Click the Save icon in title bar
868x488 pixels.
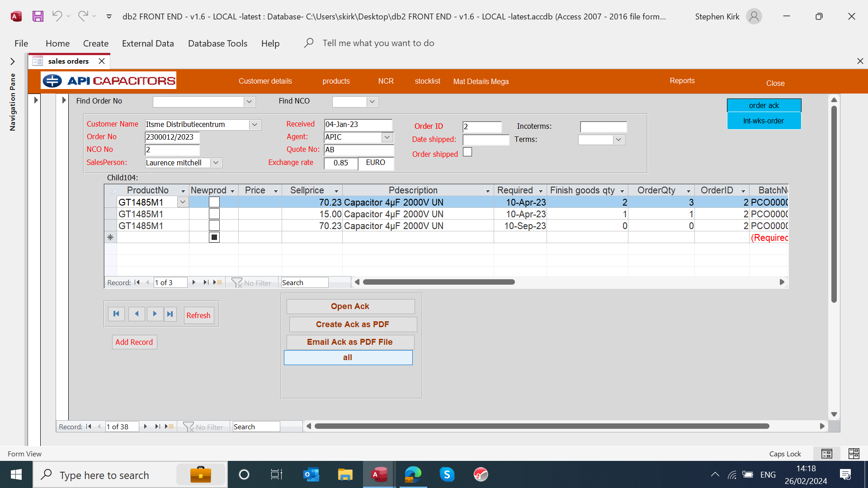click(x=38, y=16)
